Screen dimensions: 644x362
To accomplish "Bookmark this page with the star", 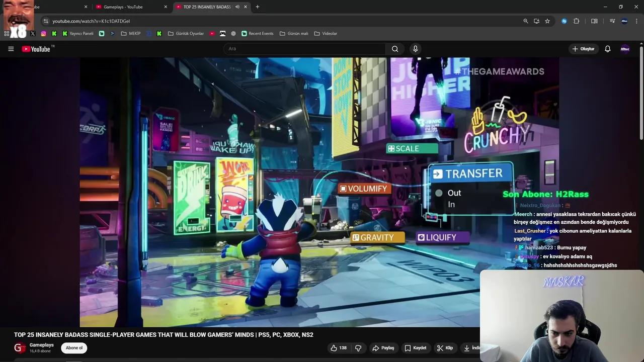I will click(x=547, y=21).
